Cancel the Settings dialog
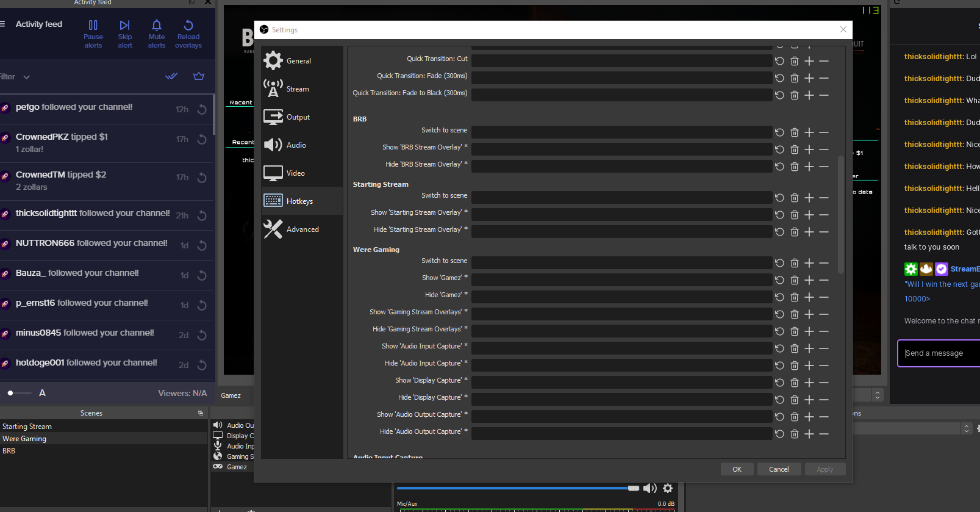The height and width of the screenshot is (512, 980). click(779, 469)
